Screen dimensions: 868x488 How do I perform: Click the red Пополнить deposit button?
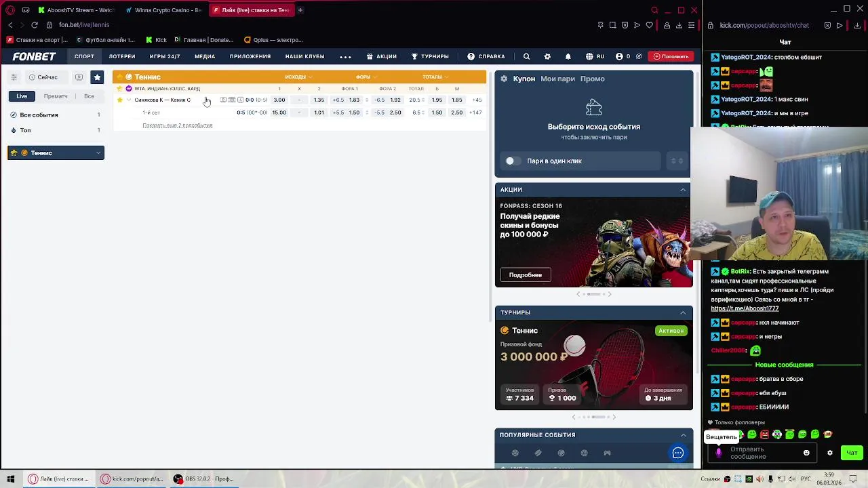point(671,56)
